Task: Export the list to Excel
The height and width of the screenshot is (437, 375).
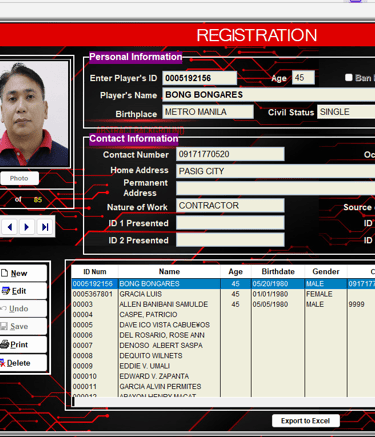Action: [306, 421]
